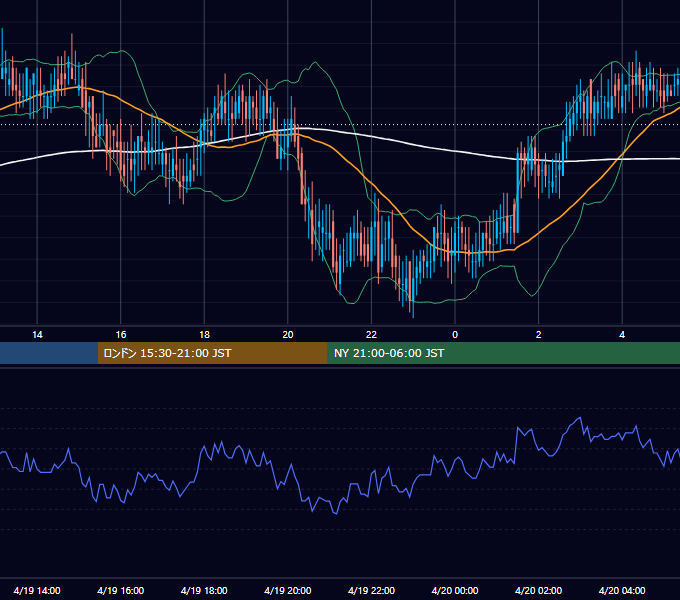Click hour label 18 on price chart axis
The width and height of the screenshot is (680, 600).
(x=204, y=335)
